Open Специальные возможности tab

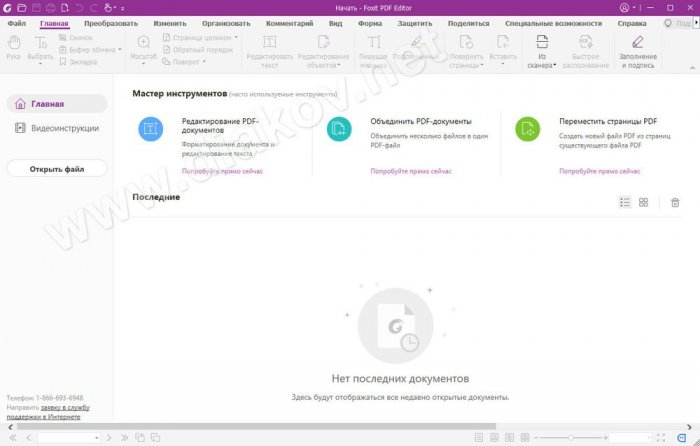point(554,23)
